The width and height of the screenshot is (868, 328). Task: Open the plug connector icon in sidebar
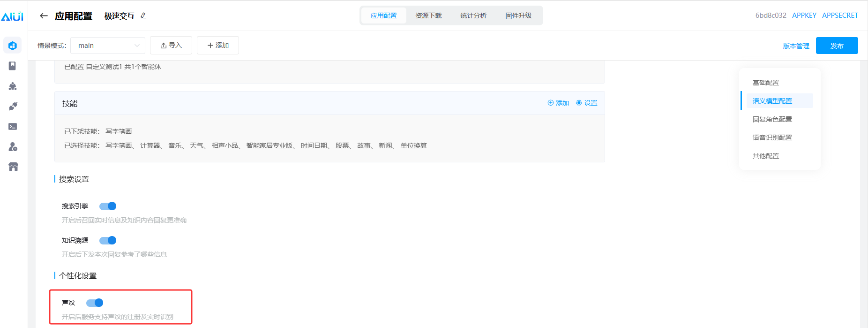click(13, 107)
